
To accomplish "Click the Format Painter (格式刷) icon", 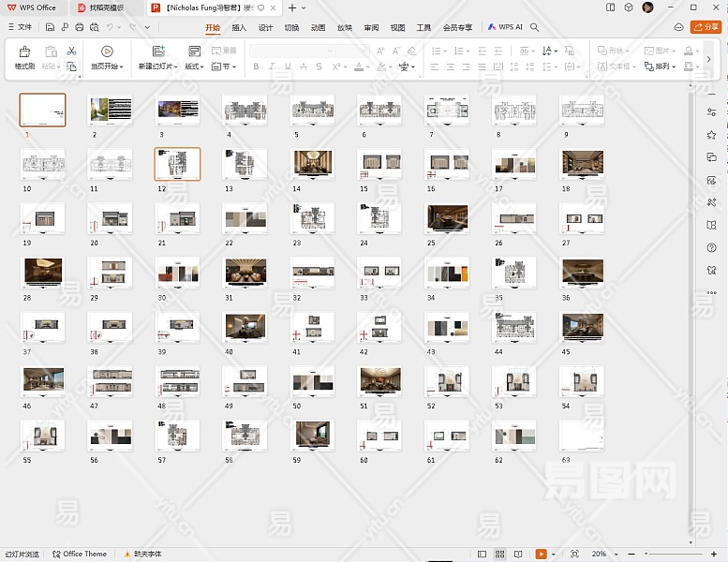I will (24, 52).
